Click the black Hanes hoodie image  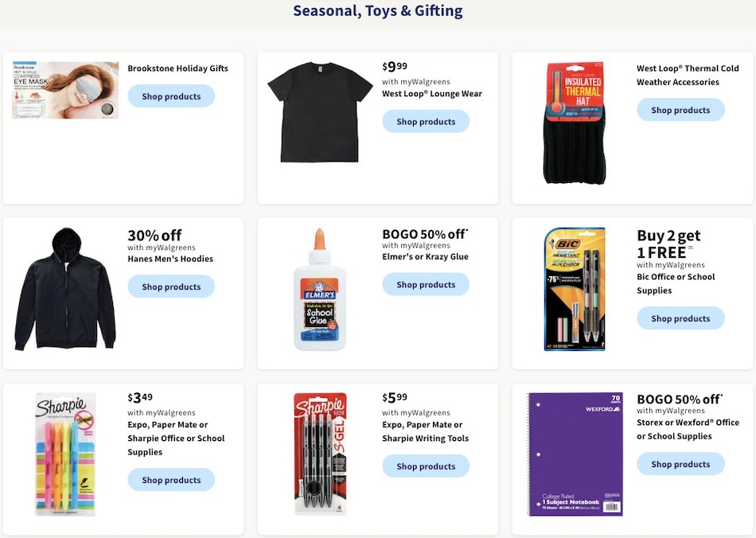pos(65,289)
